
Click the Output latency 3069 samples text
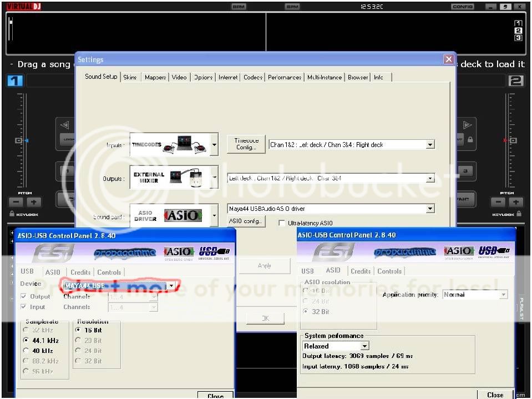357,356
